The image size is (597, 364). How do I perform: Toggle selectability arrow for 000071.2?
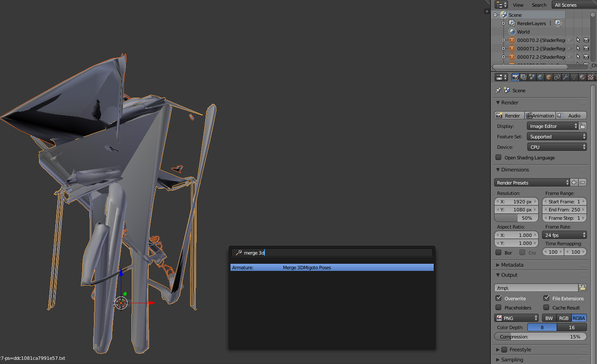[578, 49]
